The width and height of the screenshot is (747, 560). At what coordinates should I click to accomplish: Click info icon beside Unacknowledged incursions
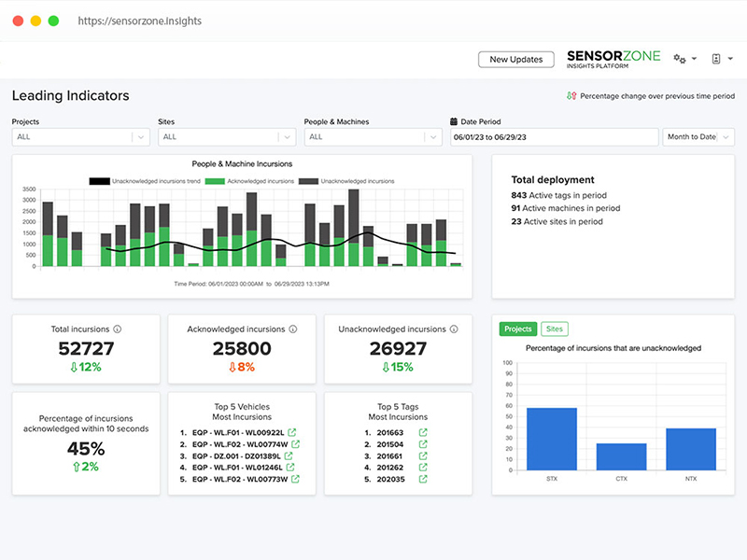[454, 329]
